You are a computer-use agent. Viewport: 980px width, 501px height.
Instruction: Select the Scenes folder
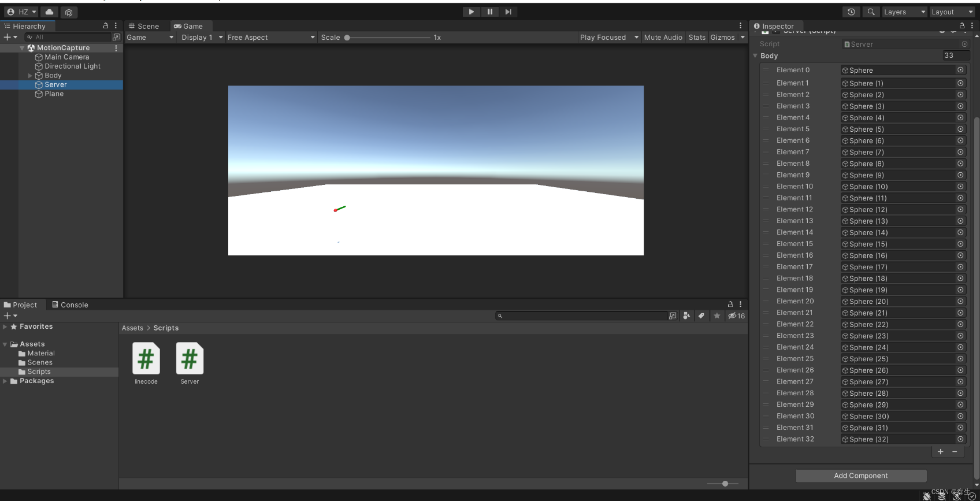tap(35, 363)
